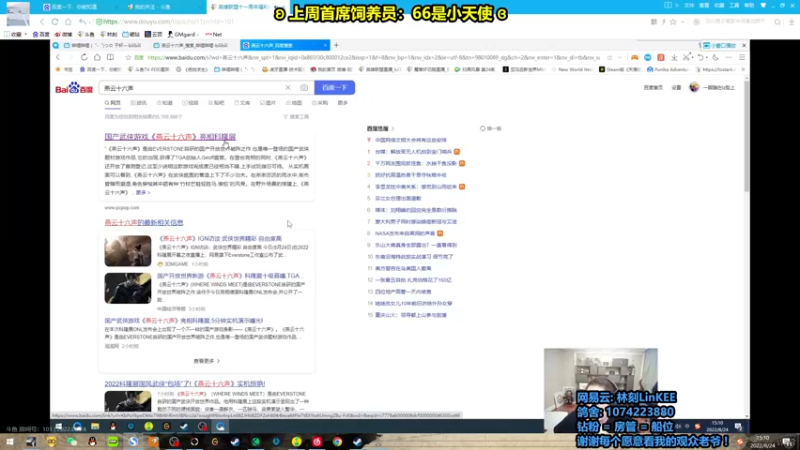Open Chrome from the taskbar
This screenshot has width=800, height=450.
pos(337,442)
